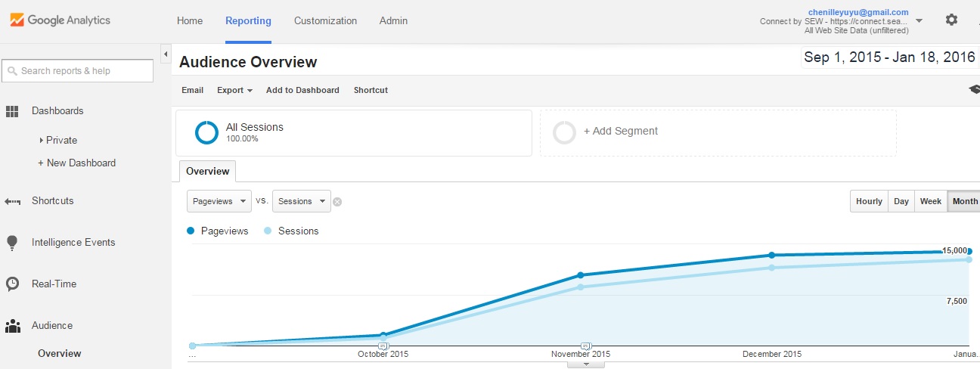
Task: Expand the Private dashboards tree item
Action: pos(42,141)
